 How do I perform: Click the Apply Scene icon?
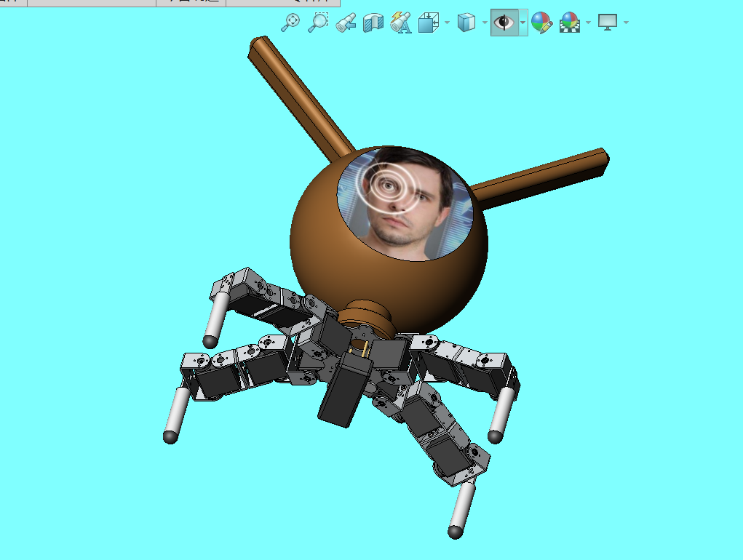569,23
